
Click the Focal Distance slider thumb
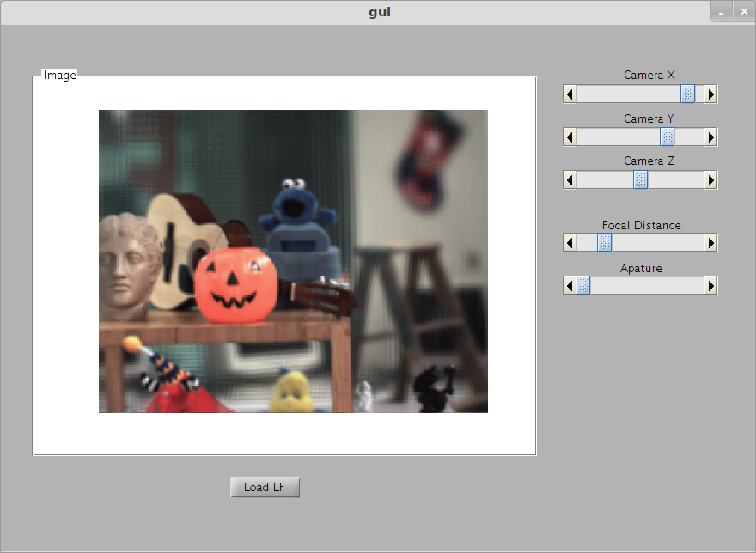(x=605, y=242)
